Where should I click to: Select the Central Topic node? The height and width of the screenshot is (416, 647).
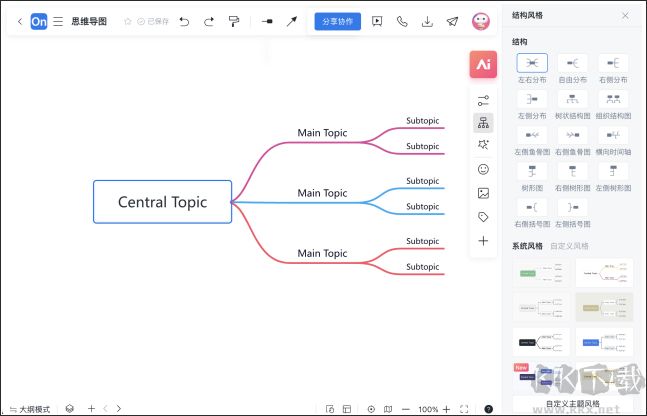162,202
